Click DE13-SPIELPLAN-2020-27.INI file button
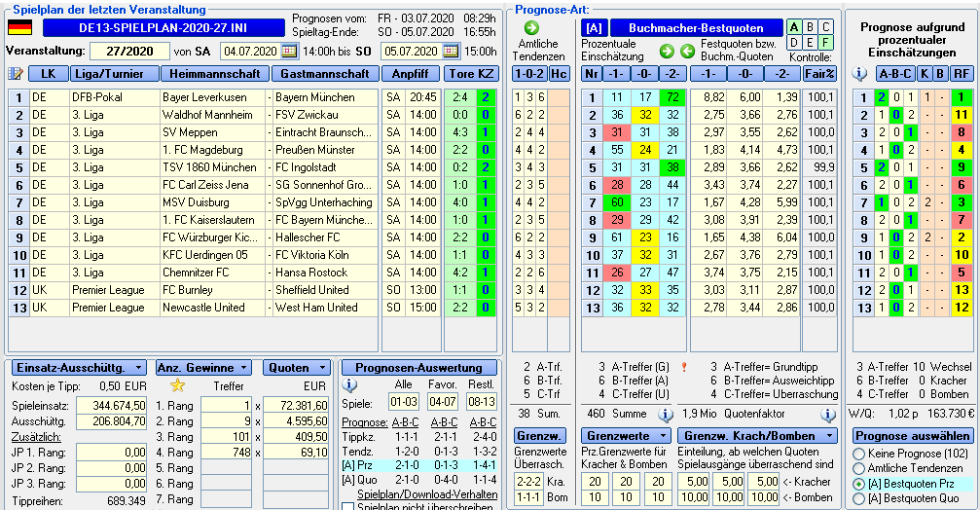Viewport: 980px width, 510px height. [x=163, y=28]
